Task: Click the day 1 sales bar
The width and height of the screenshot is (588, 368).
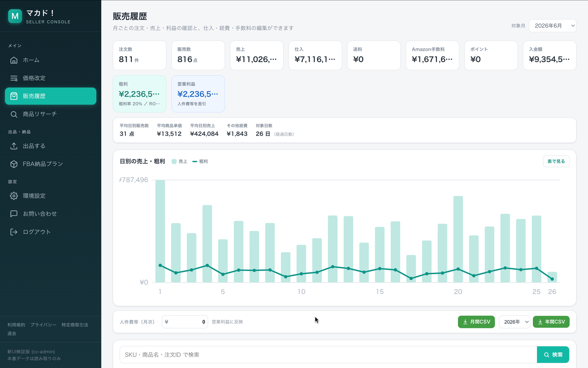Action: click(160, 231)
